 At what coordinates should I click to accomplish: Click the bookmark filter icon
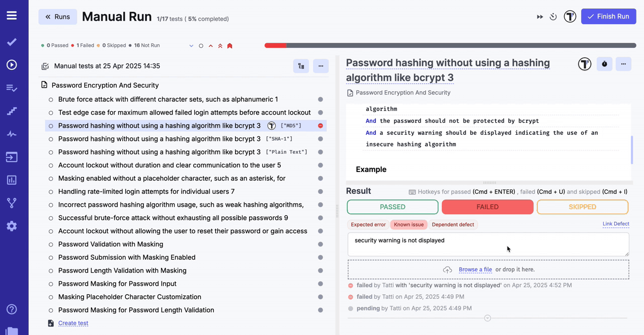230,46
